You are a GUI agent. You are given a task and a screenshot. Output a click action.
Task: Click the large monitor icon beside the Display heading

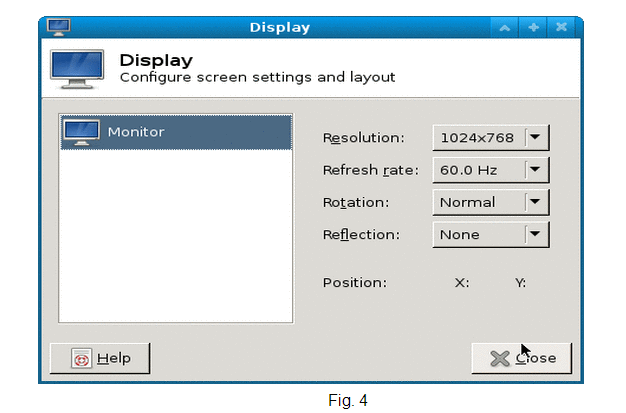(x=77, y=69)
